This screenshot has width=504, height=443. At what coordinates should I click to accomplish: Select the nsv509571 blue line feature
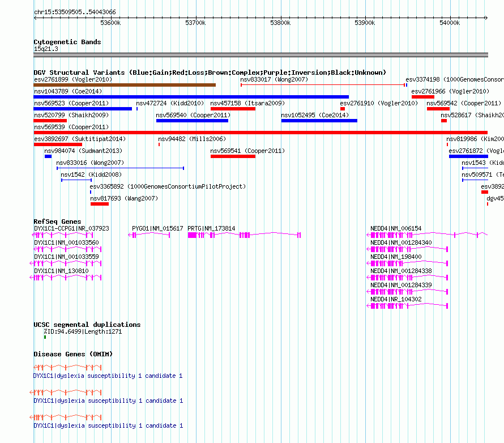[475, 180]
